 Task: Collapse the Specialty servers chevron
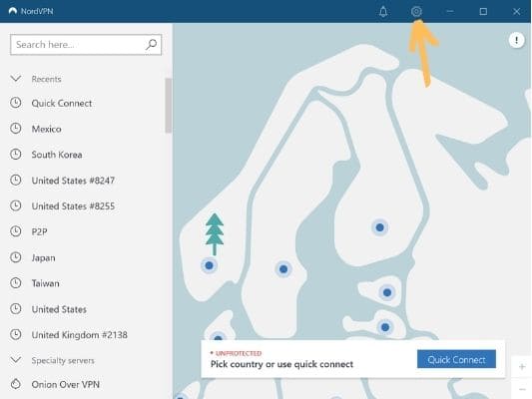pos(16,360)
